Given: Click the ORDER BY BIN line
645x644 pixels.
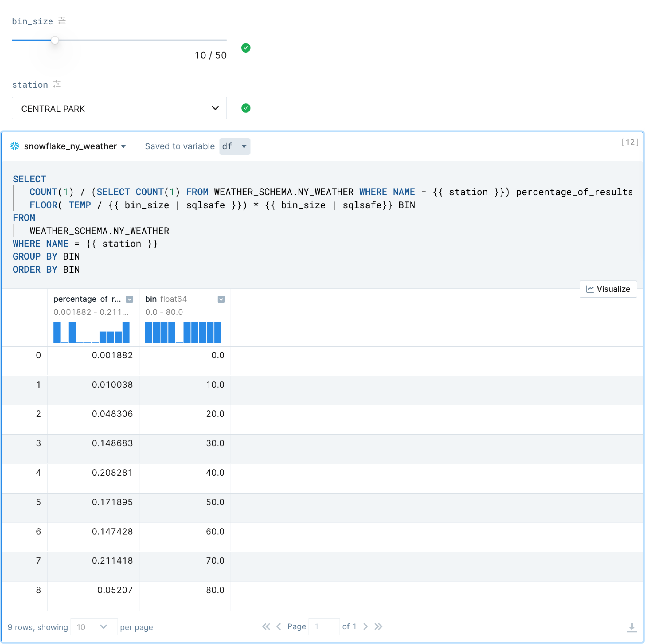Looking at the screenshot, I should point(46,269).
